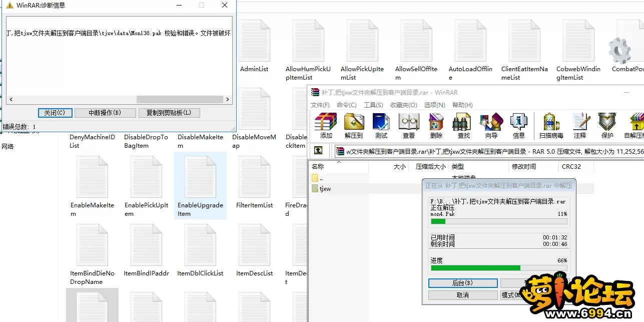This screenshot has width=644, height=322.
Task: Select the AutoLoadOffline file
Action: point(470,50)
